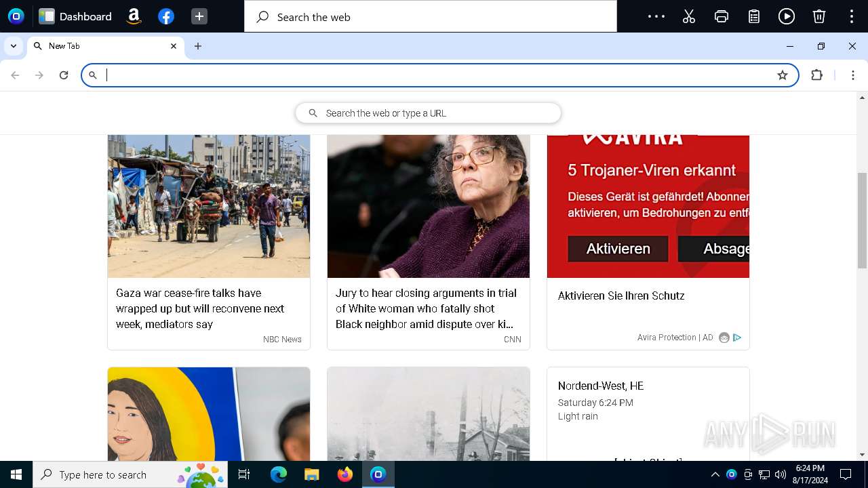The image size is (868, 488).
Task: Click the AdChoices triangle icon
Action: point(737,338)
